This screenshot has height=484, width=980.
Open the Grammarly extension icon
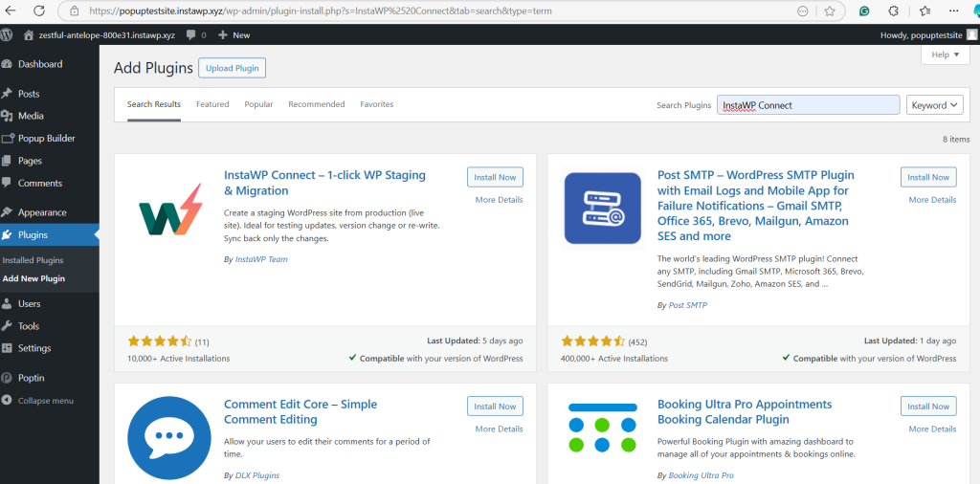pyautogui.click(x=864, y=11)
